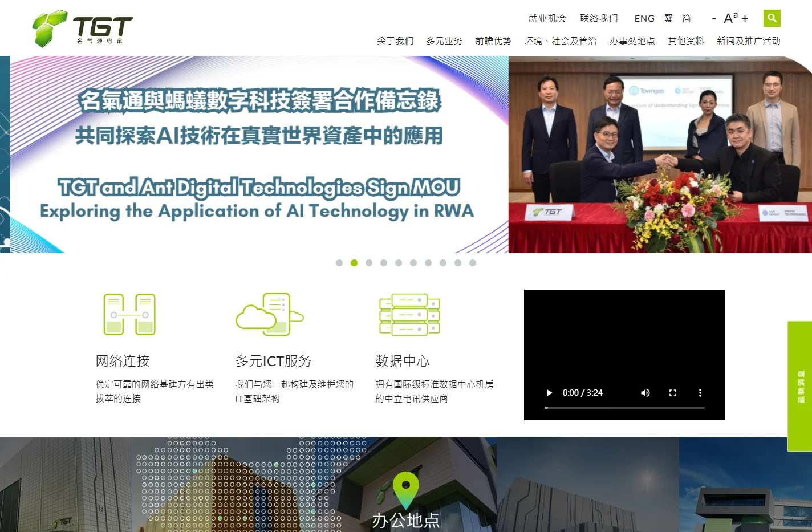Click the video timestamp 0:00 / 3:24
The height and width of the screenshot is (532, 812).
[x=583, y=393]
